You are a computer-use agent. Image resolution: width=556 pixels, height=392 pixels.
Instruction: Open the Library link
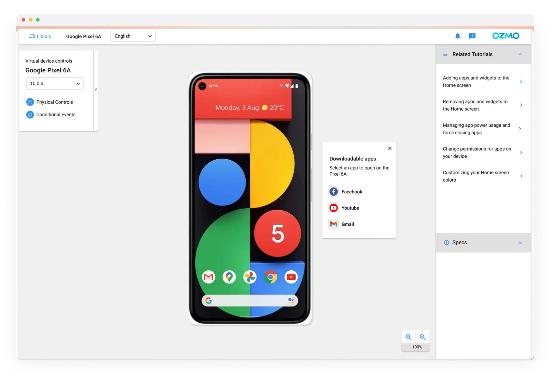point(40,36)
